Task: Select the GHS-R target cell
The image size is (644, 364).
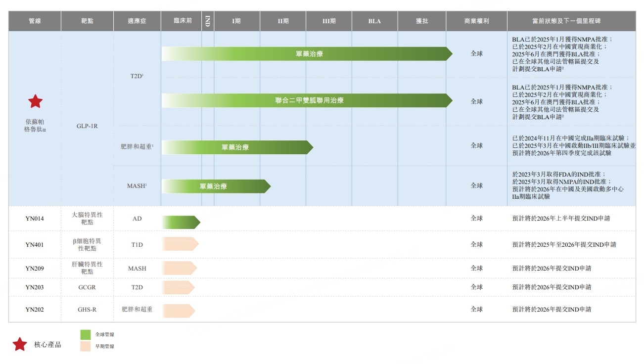Action: coord(87,310)
